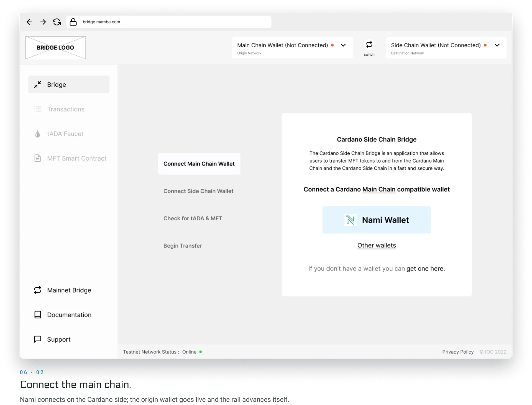Click the browser back arrow
532x405 pixels.
(29, 22)
